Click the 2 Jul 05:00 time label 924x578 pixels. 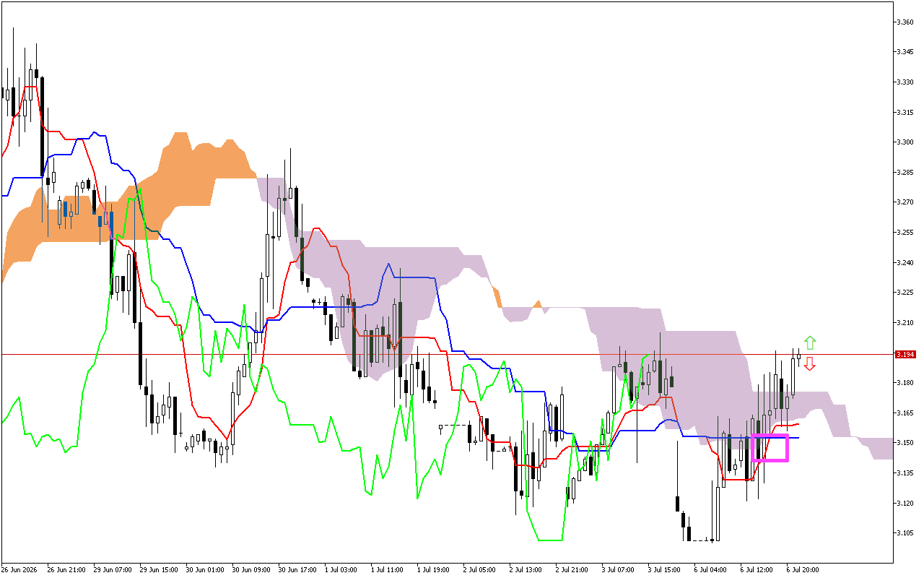481,569
